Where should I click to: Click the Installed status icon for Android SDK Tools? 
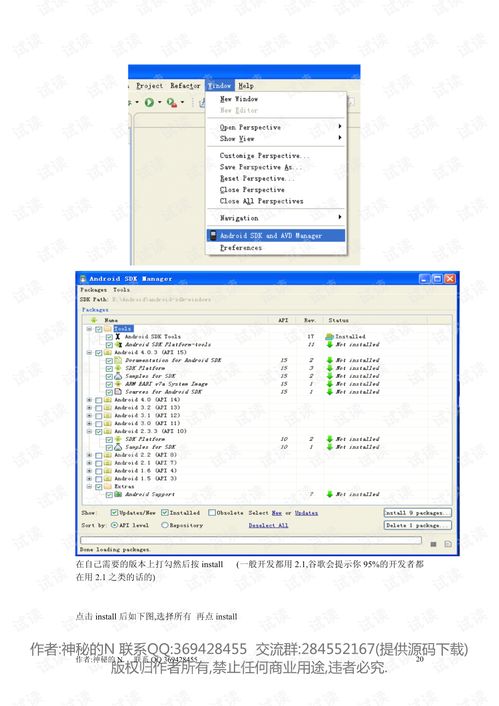[329, 336]
